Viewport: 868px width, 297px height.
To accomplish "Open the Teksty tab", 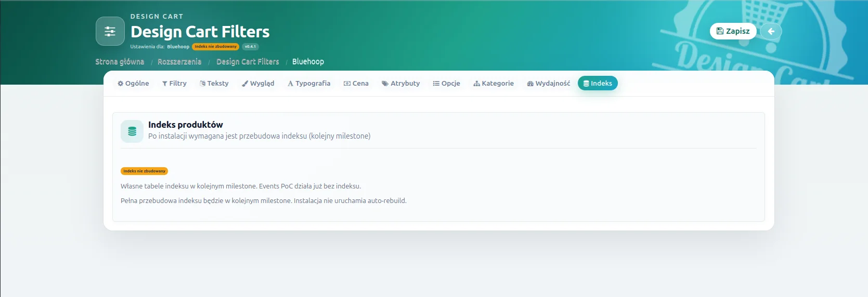I will coord(214,83).
